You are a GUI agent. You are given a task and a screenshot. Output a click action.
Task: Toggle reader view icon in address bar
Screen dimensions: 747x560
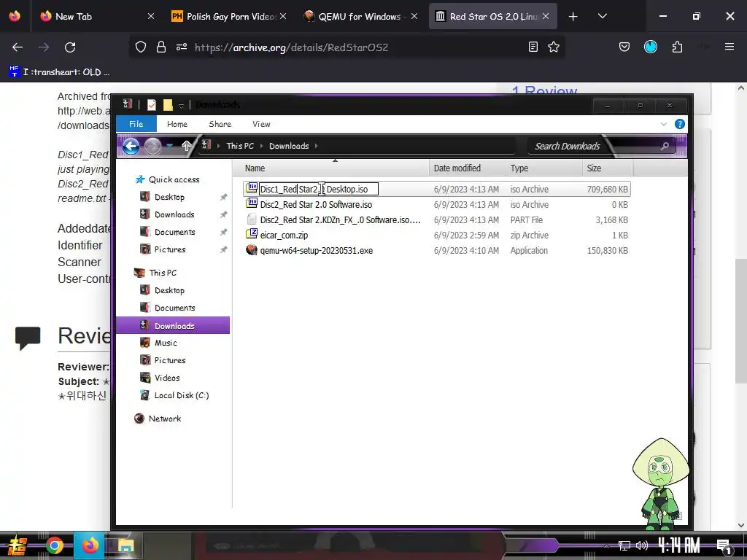[533, 47]
